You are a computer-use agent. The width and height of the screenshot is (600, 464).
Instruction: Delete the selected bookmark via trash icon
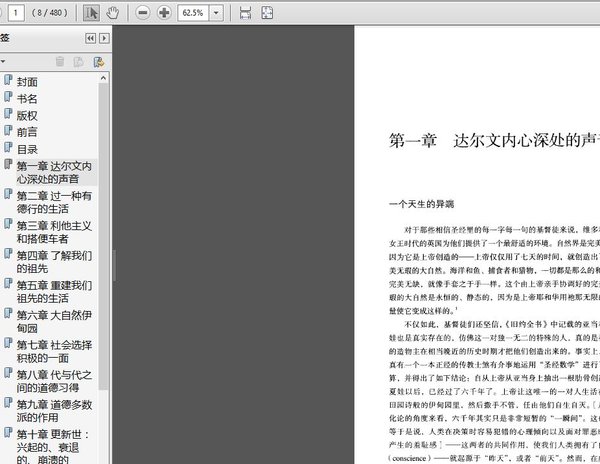pyautogui.click(x=60, y=62)
